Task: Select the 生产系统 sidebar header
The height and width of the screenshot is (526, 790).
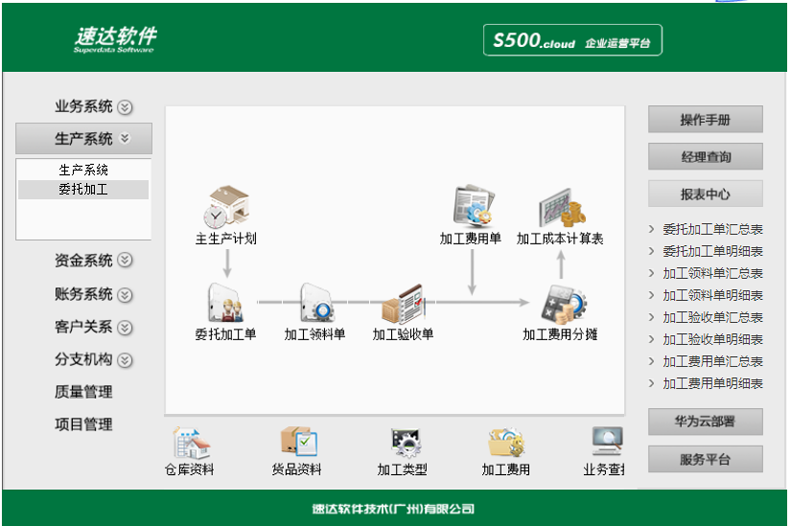Action: 84,139
